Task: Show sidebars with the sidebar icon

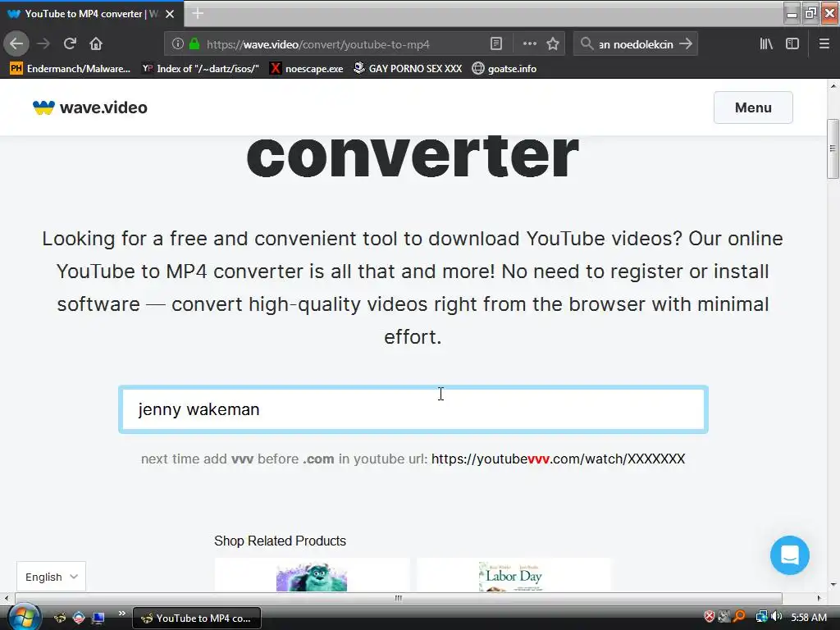Action: 792,44
